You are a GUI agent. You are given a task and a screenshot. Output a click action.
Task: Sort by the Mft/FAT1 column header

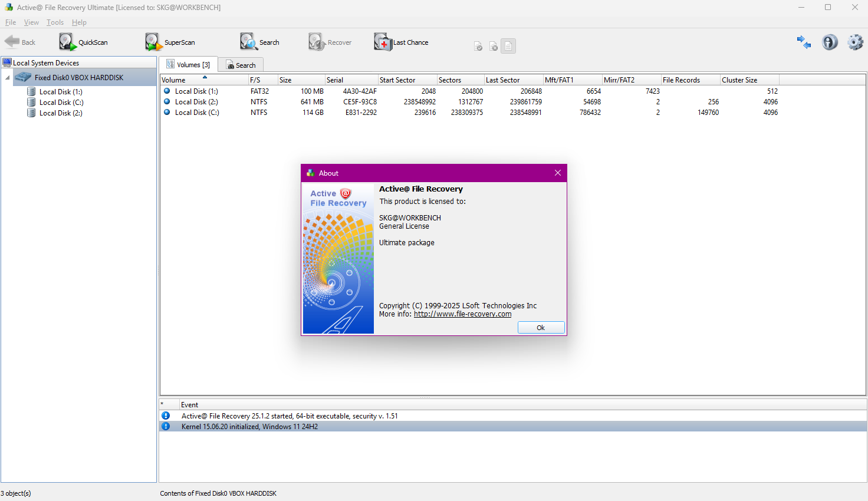(x=573, y=80)
